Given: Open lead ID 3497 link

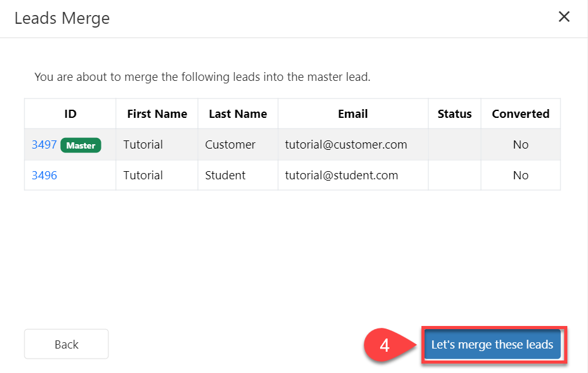Looking at the screenshot, I should 44,145.
